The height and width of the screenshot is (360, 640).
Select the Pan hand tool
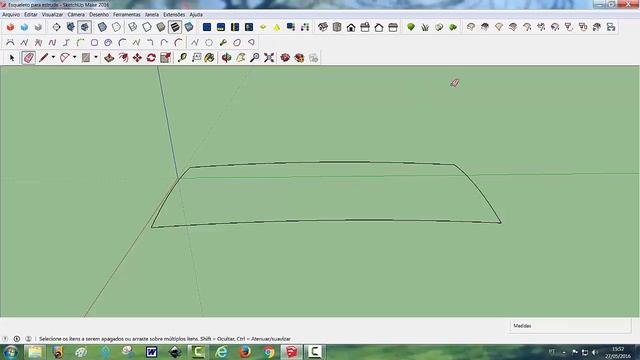click(x=241, y=58)
